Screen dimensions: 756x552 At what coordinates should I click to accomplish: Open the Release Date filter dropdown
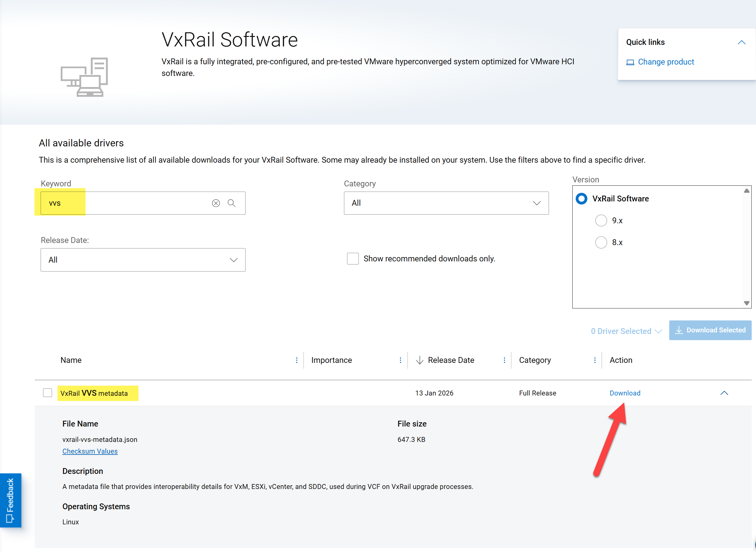click(x=143, y=260)
